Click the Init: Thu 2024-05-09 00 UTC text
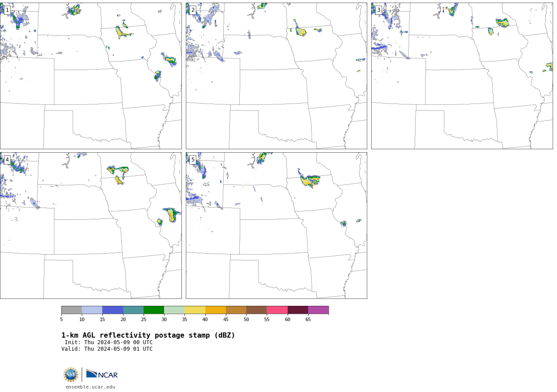This screenshot has width=557, height=392. (x=109, y=342)
